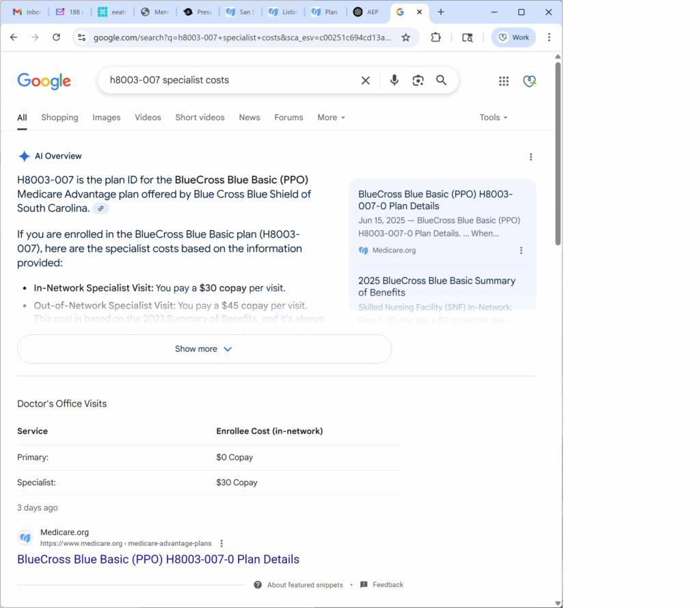Open the Google apps grid
This screenshot has height=608, width=700.
pyautogui.click(x=504, y=81)
